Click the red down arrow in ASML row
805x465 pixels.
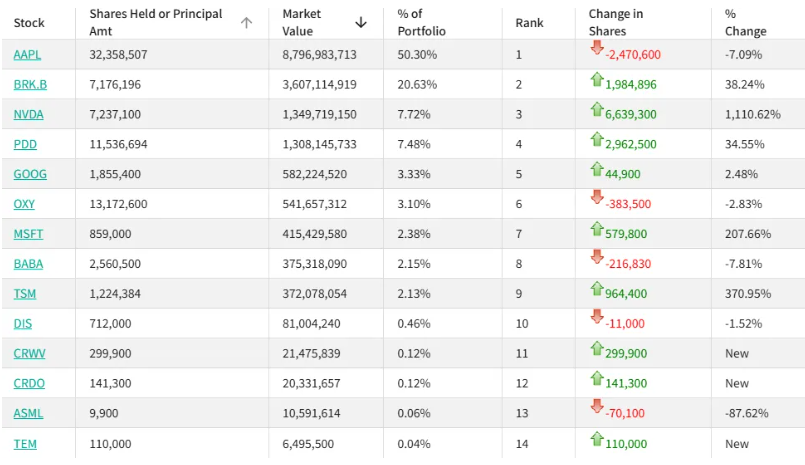[x=597, y=408]
